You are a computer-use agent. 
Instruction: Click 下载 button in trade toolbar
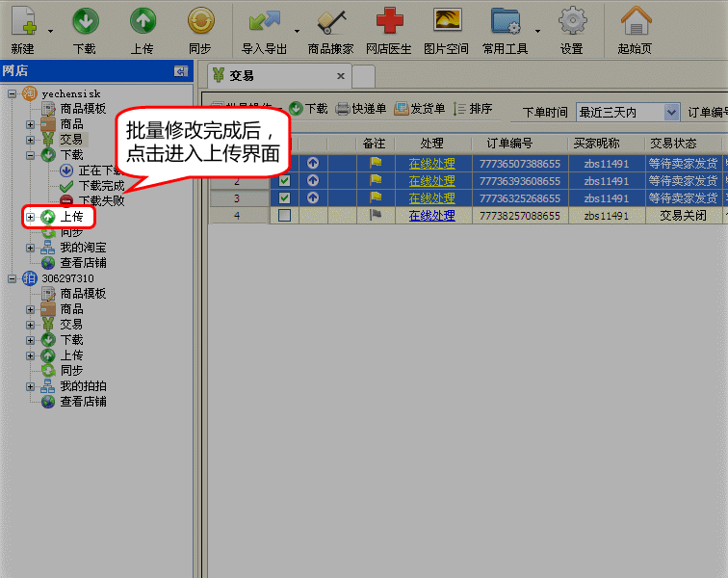click(x=308, y=109)
